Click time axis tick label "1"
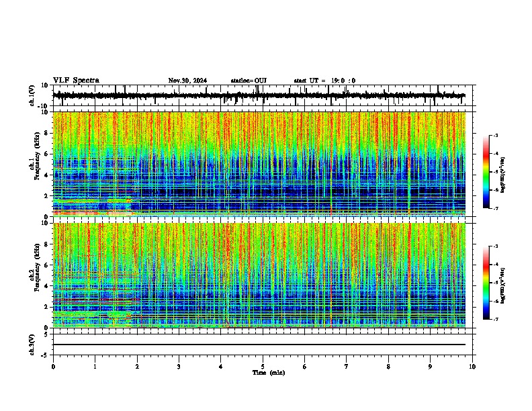The image size is (532, 411). coord(95,367)
